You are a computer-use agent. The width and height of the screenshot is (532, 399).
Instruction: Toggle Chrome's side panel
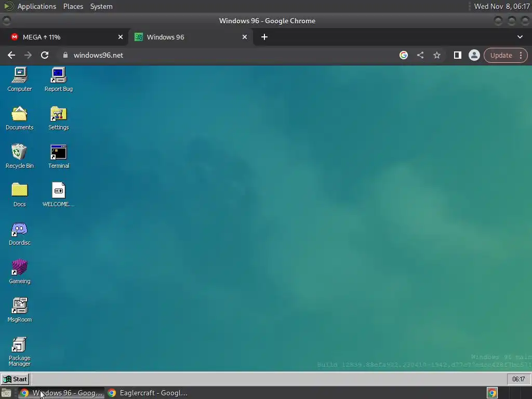[x=457, y=55]
